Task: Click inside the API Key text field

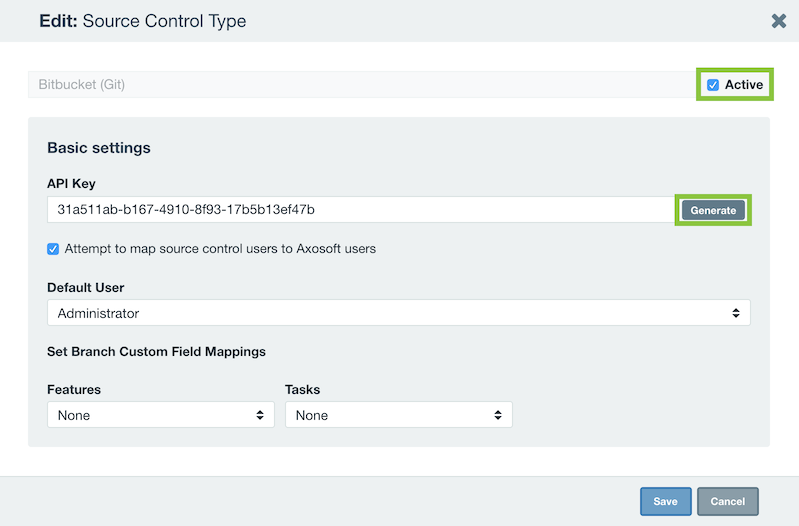Action: coord(361,209)
